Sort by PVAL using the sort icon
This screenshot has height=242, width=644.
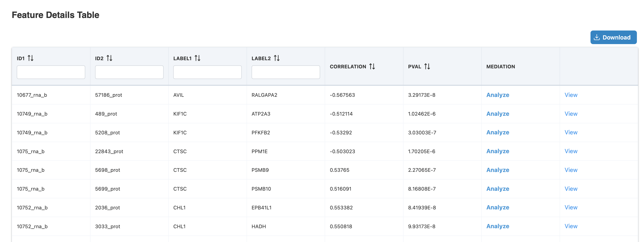click(427, 66)
